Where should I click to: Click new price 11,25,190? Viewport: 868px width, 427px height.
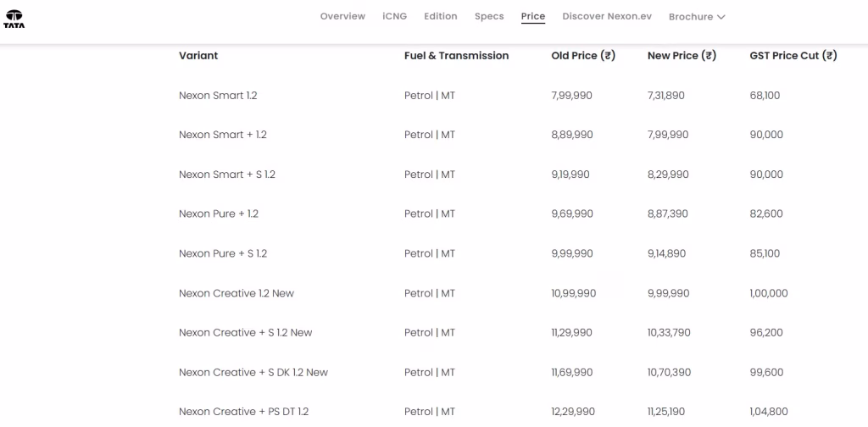coord(666,412)
